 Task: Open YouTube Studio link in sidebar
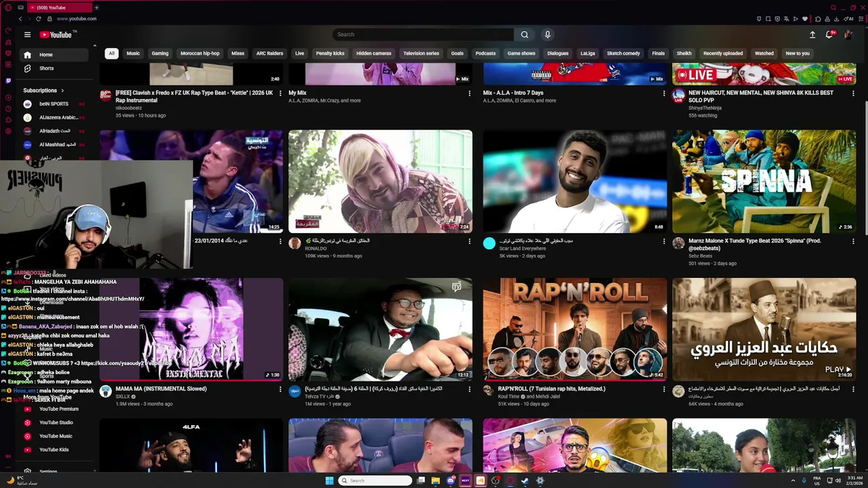(x=56, y=423)
